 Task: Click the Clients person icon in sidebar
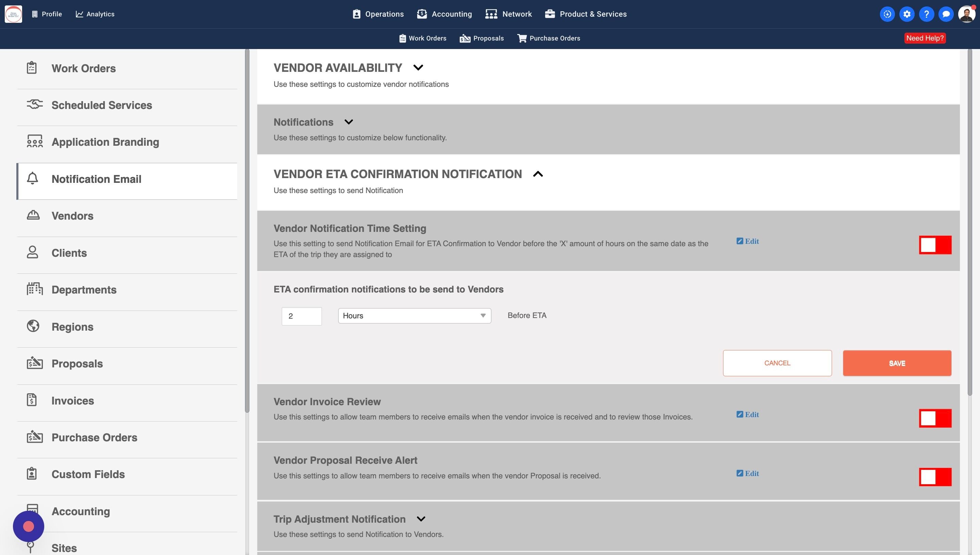33,252
